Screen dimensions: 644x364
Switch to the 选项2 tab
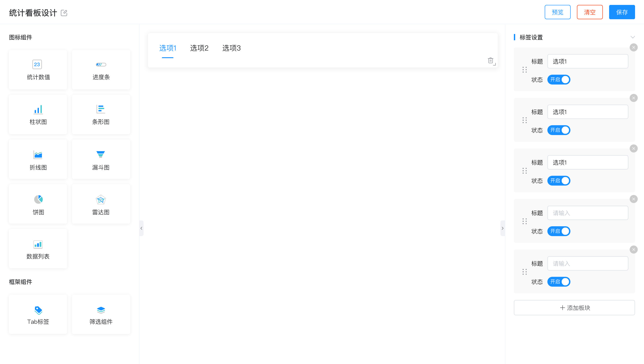click(x=199, y=48)
